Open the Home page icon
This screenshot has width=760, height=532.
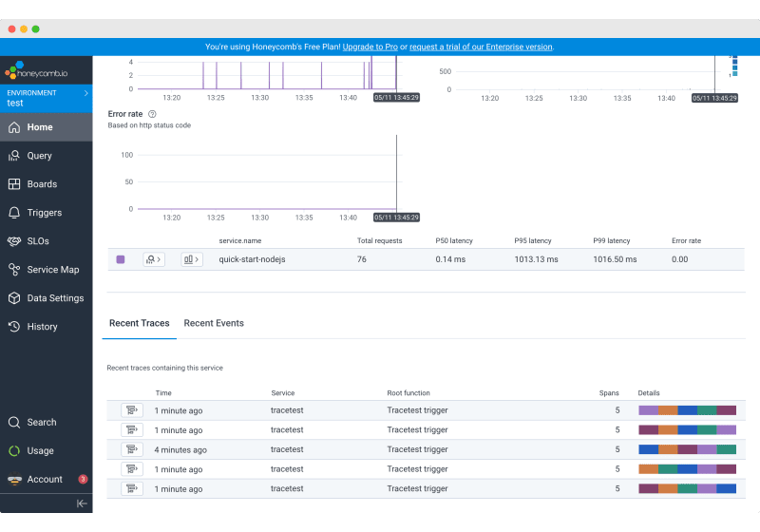point(14,127)
